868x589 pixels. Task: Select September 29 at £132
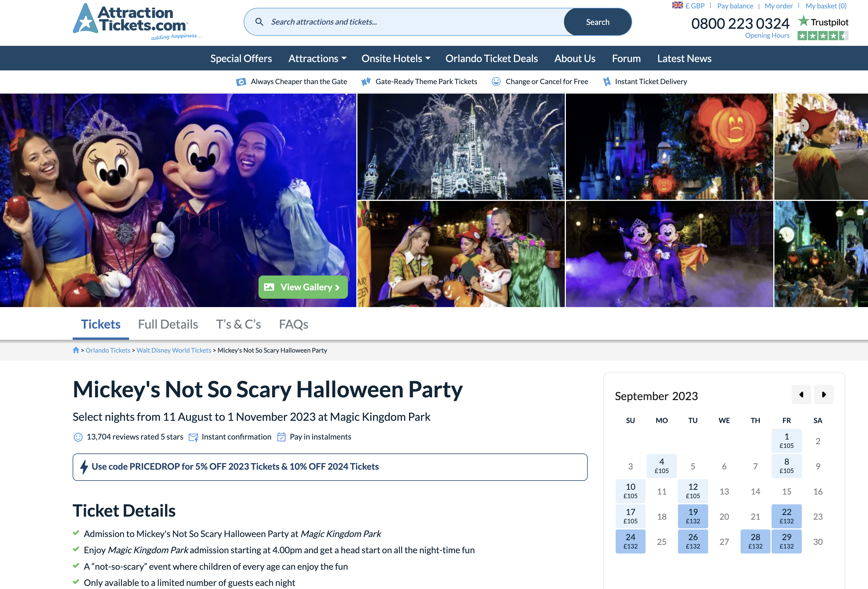point(787,541)
